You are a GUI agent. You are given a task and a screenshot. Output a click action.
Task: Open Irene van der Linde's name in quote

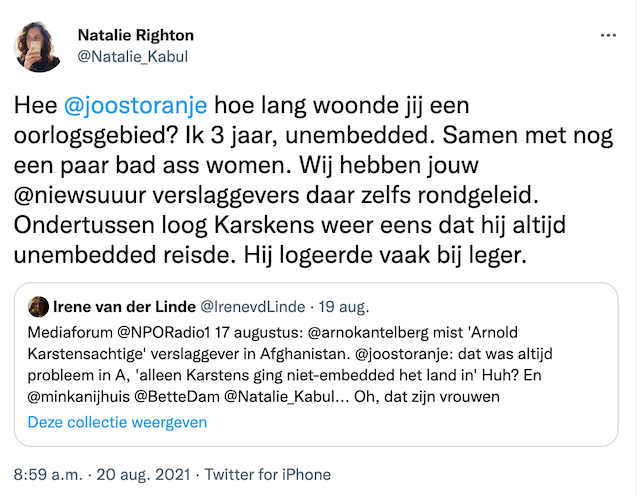(x=124, y=307)
